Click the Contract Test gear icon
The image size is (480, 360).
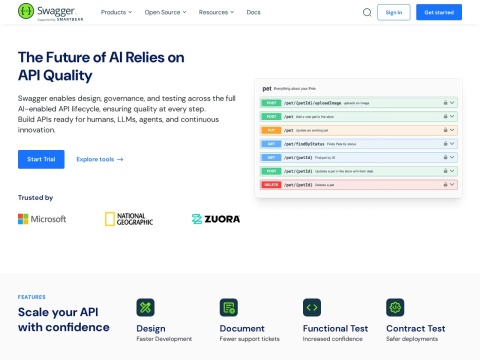tap(395, 307)
